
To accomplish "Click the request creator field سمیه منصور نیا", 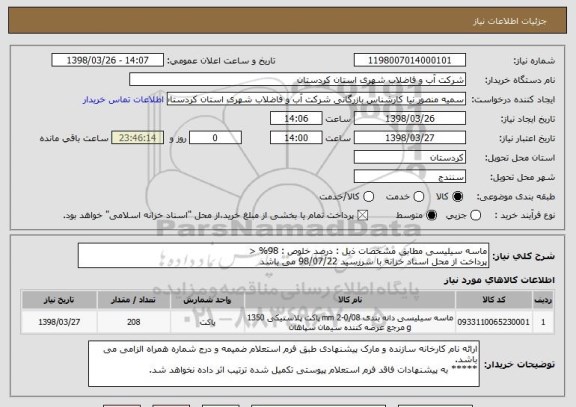I will 316,99.
